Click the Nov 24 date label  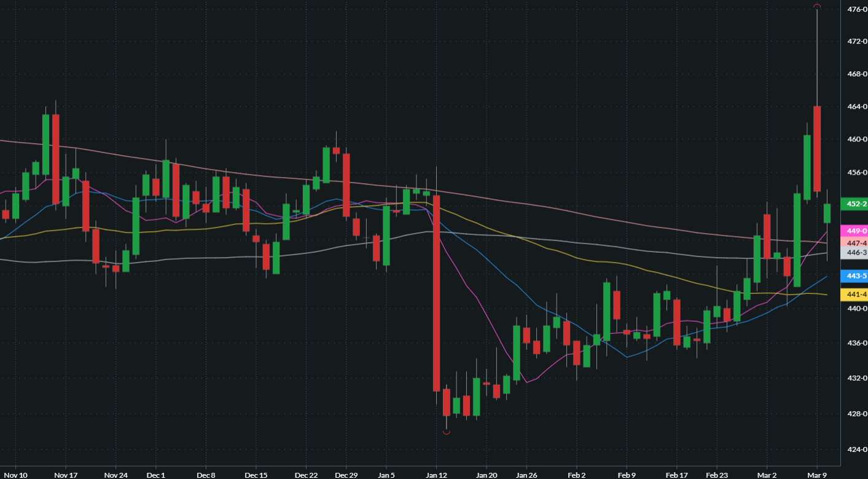click(x=116, y=475)
